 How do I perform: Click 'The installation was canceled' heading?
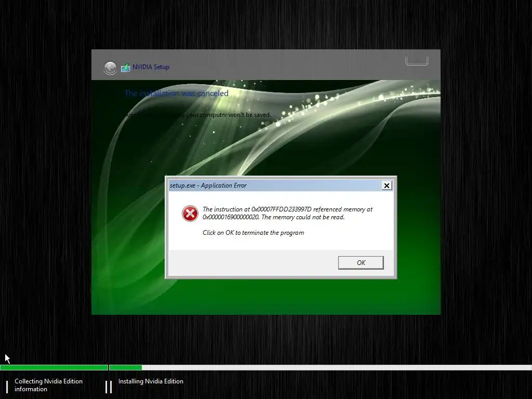coord(177,94)
